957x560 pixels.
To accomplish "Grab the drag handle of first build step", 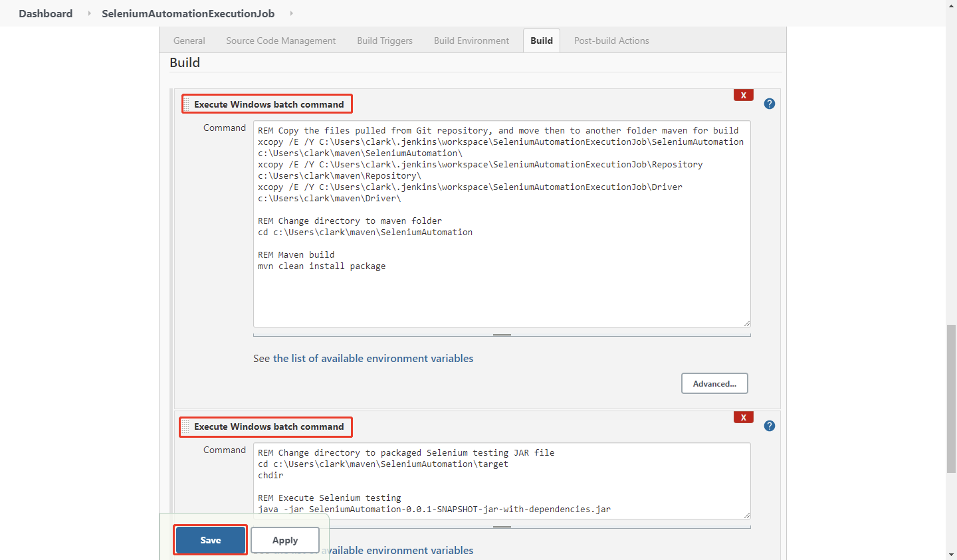I will 187,104.
